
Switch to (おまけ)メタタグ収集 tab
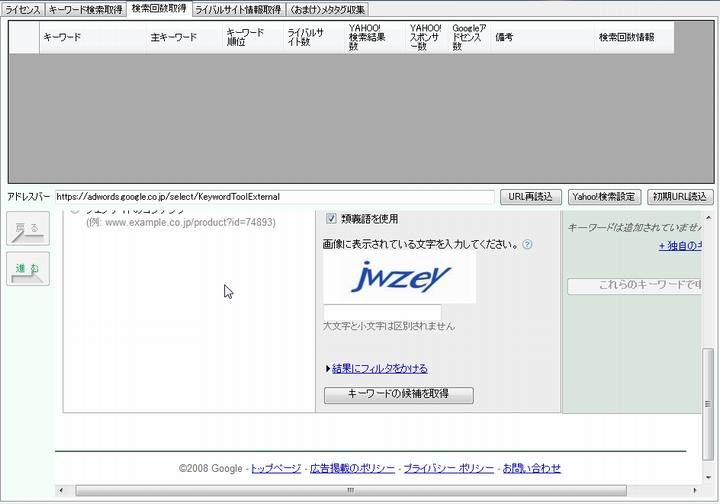pyautogui.click(x=327, y=10)
